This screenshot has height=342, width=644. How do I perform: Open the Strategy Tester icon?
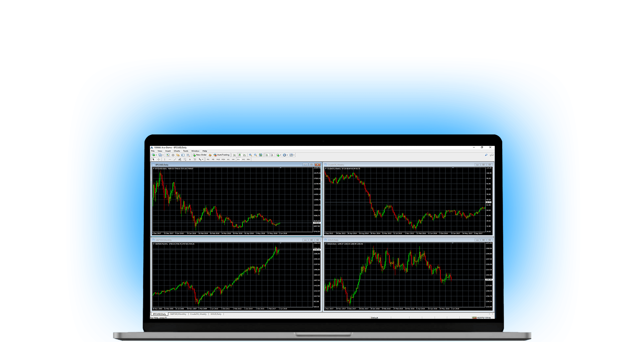[x=188, y=155]
